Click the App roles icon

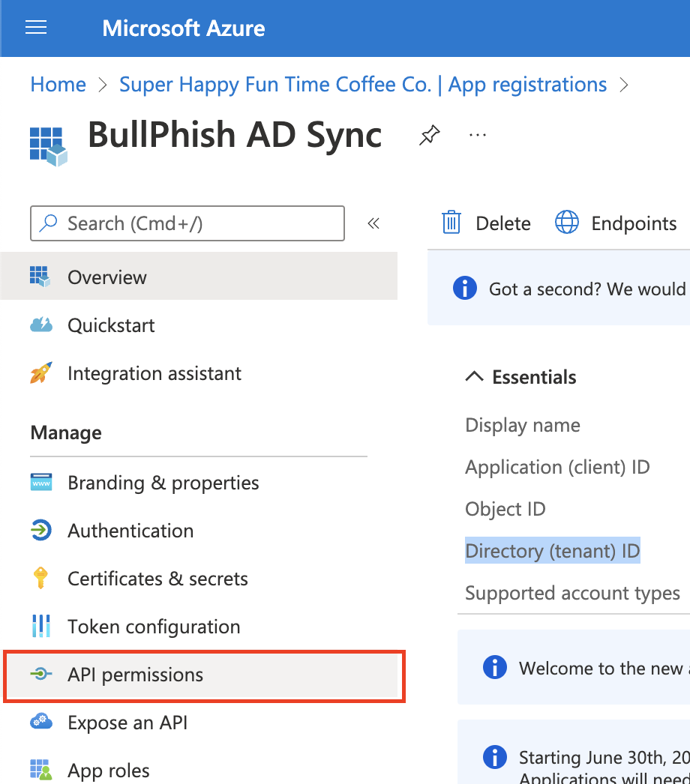tap(41, 770)
